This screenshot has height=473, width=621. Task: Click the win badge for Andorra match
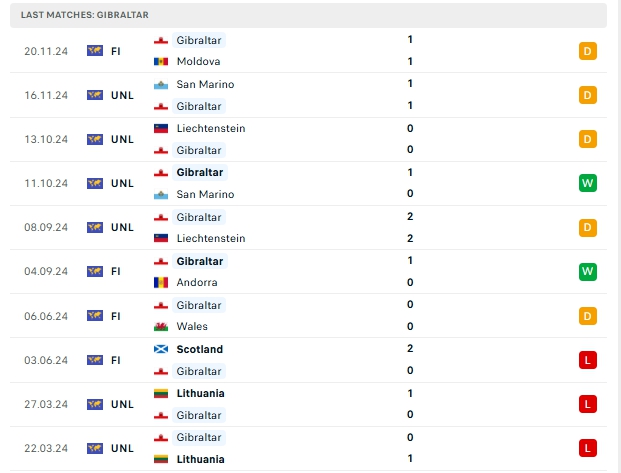(x=587, y=271)
